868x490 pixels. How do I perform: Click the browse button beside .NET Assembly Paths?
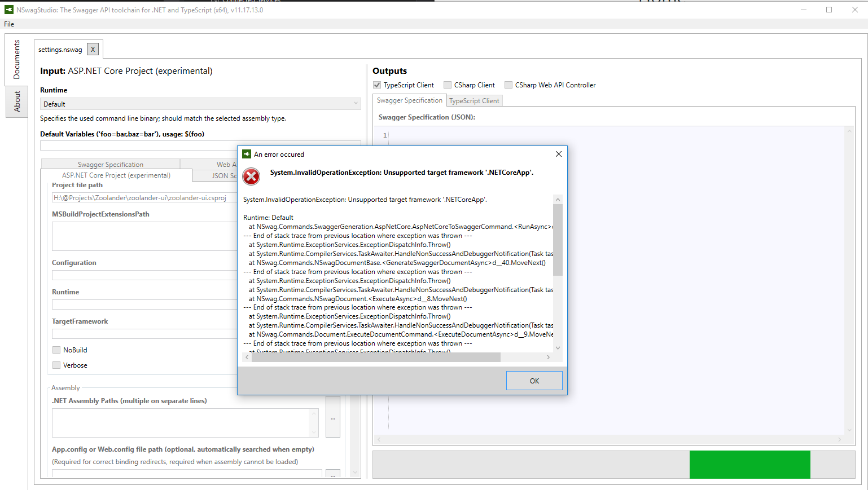pyautogui.click(x=332, y=417)
